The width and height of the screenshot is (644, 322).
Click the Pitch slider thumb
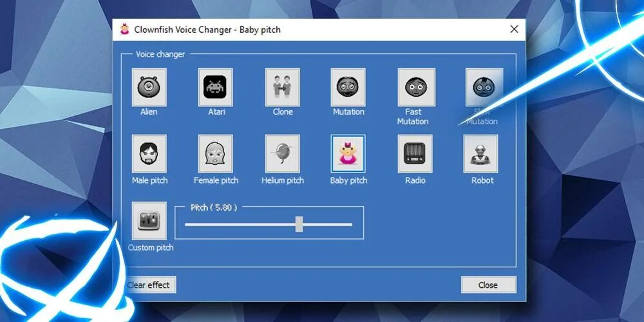click(299, 224)
